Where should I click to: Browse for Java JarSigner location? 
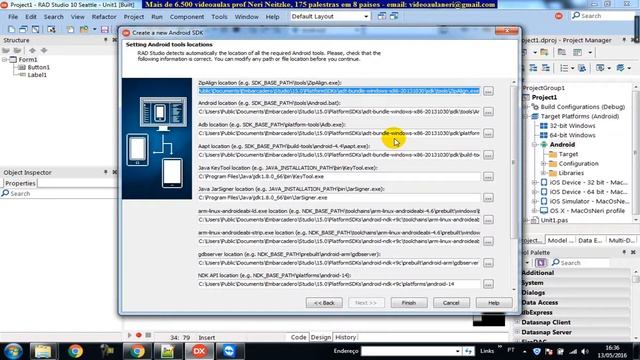(x=488, y=198)
